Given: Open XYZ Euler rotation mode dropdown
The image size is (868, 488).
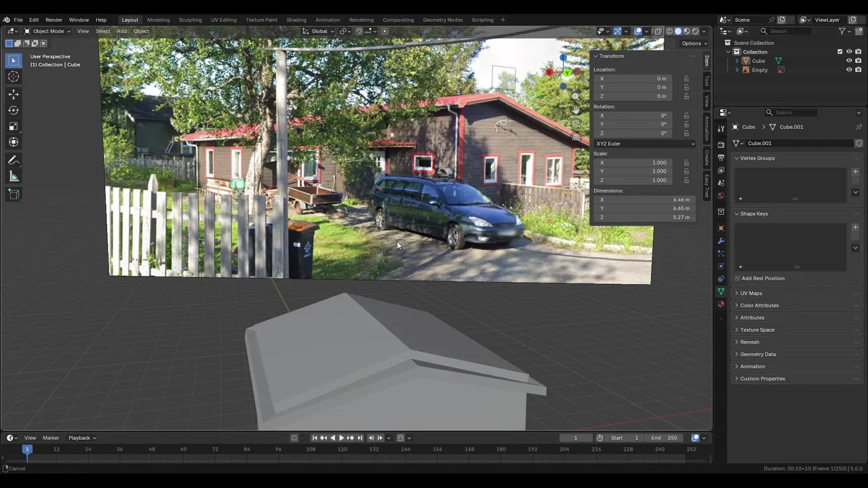Looking at the screenshot, I should (644, 144).
